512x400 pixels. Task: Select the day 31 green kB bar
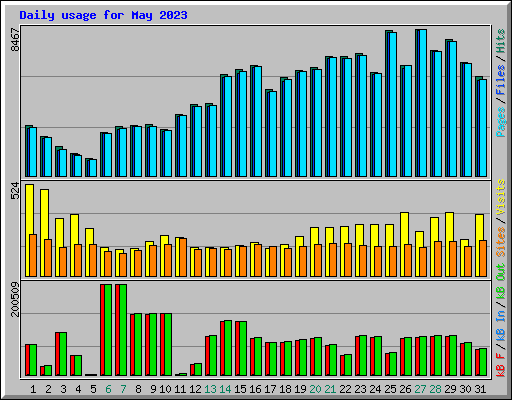483,362
